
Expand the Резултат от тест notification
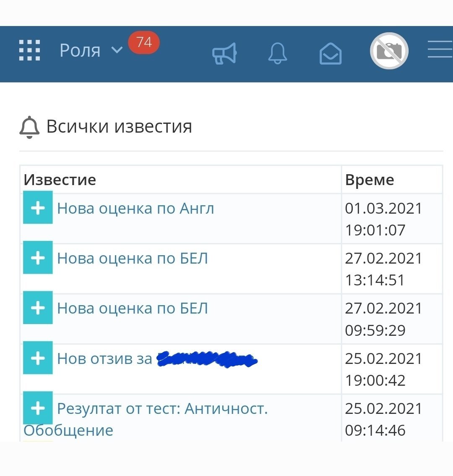tap(38, 408)
